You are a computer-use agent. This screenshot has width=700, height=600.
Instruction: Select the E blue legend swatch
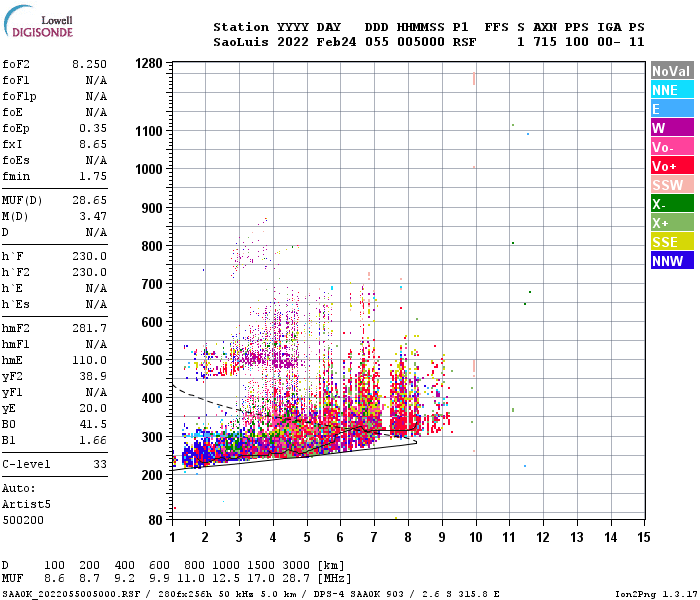pos(672,109)
